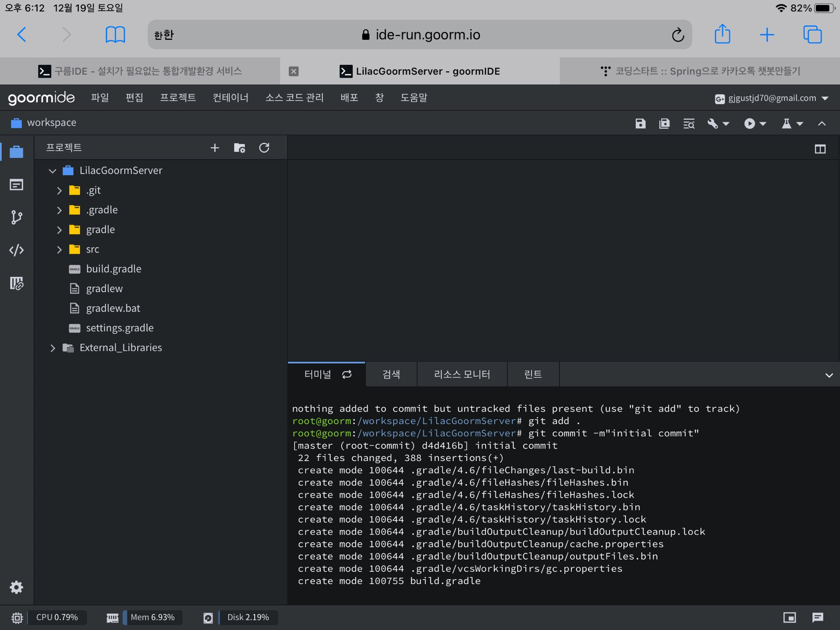Open the source control branch sidebar icon
This screenshot has width=840, height=630.
[x=16, y=217]
